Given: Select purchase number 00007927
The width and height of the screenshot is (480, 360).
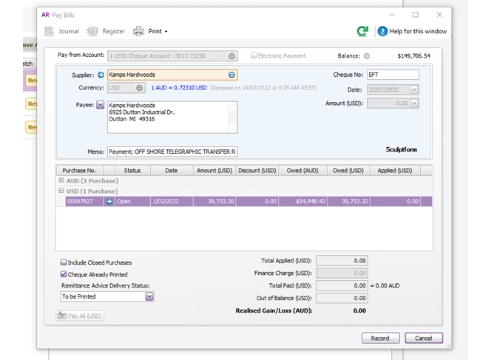Looking at the screenshot, I should [x=84, y=201].
